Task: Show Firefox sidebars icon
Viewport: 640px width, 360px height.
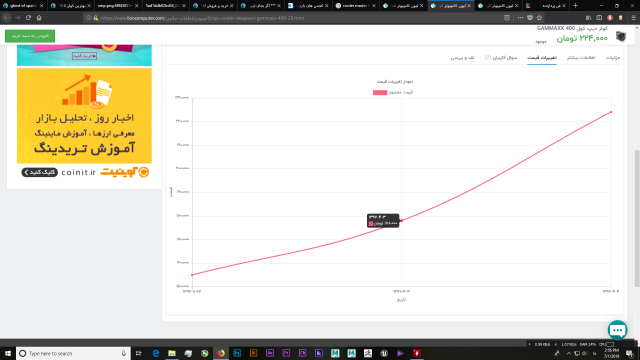Action: pyautogui.click(x=599, y=18)
